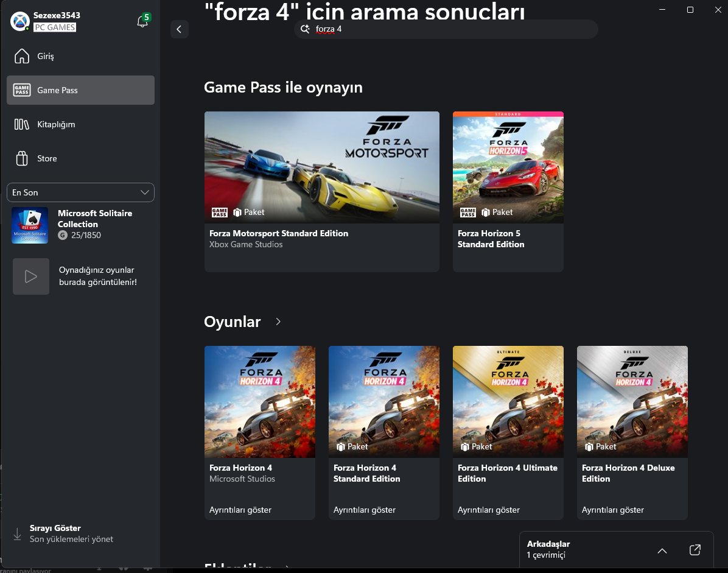Click the Forza Horizon 4 Deluxe Edition title
Image resolution: width=728 pixels, height=573 pixels.
coord(628,473)
